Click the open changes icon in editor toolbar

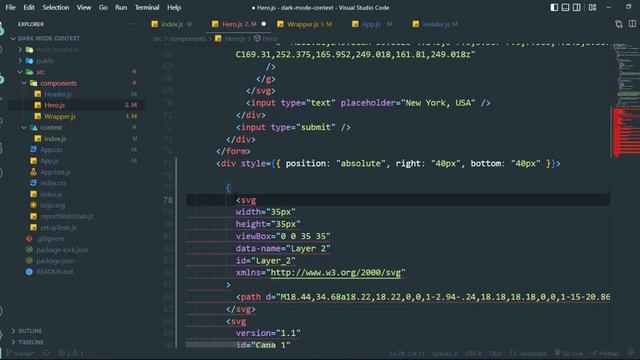pos(619,24)
